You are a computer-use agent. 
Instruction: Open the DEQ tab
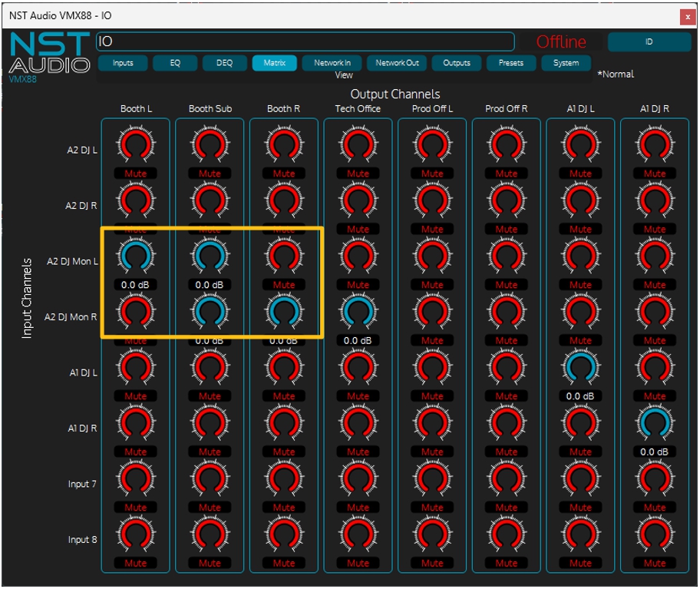[x=224, y=63]
